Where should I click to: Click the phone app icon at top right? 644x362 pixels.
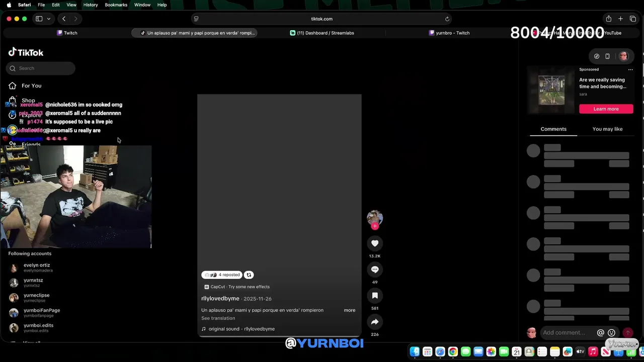point(607,56)
